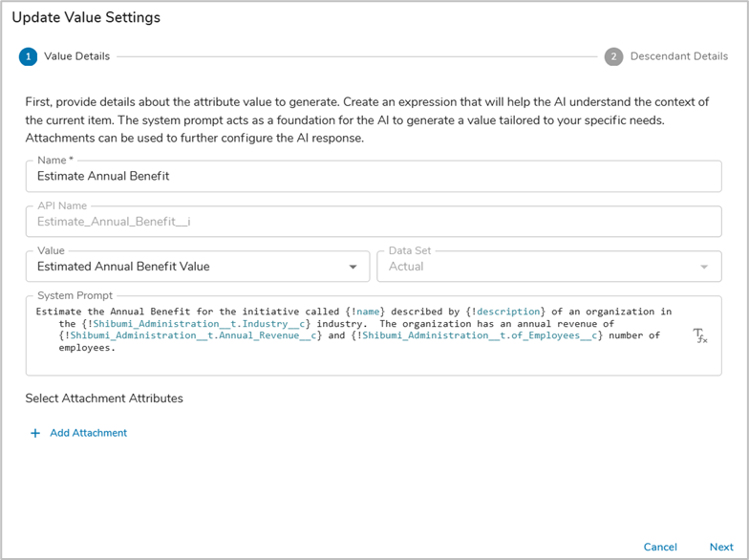Expand the Value dropdown arrow
Viewport: 749px width, 560px height.
[x=353, y=267]
